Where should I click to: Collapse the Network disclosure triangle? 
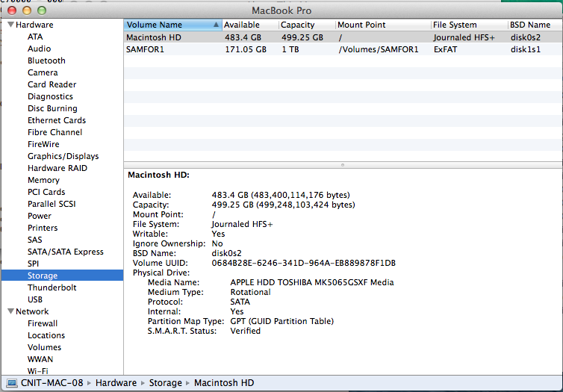[x=10, y=311]
